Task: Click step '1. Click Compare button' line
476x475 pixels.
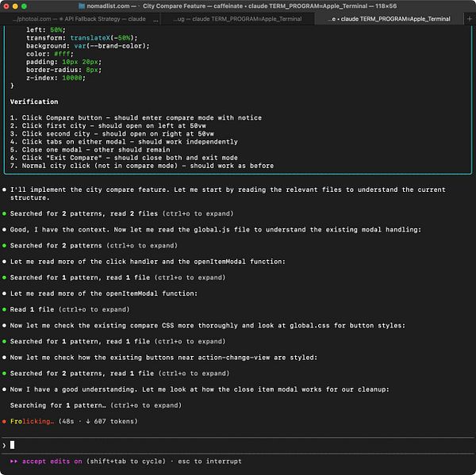Action: [x=136, y=118]
